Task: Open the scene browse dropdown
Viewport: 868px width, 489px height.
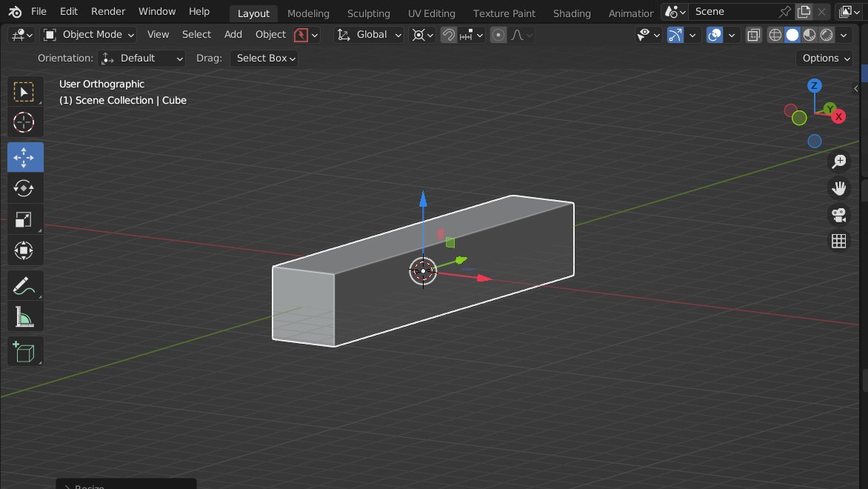Action: click(x=675, y=12)
